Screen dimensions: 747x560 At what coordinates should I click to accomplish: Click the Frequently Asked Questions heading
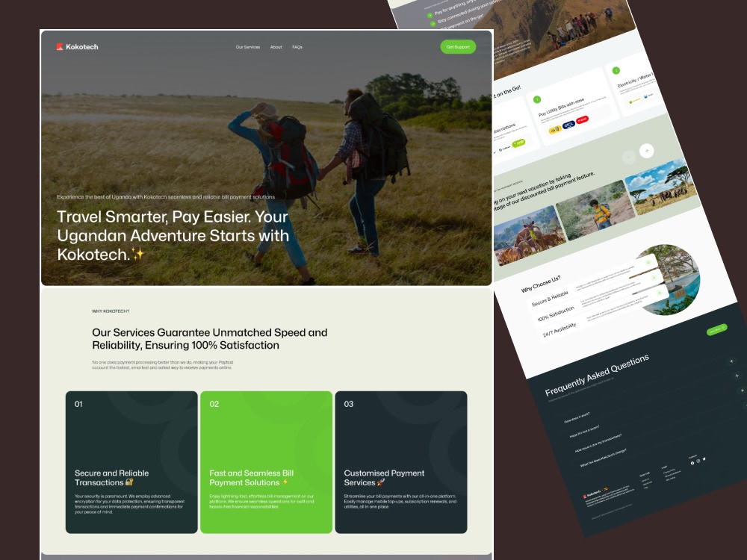click(597, 376)
